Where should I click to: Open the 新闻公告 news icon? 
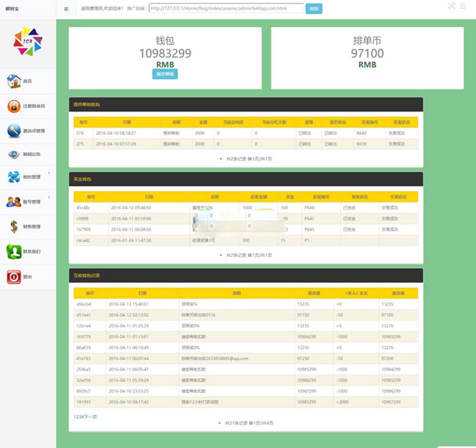[x=13, y=154]
